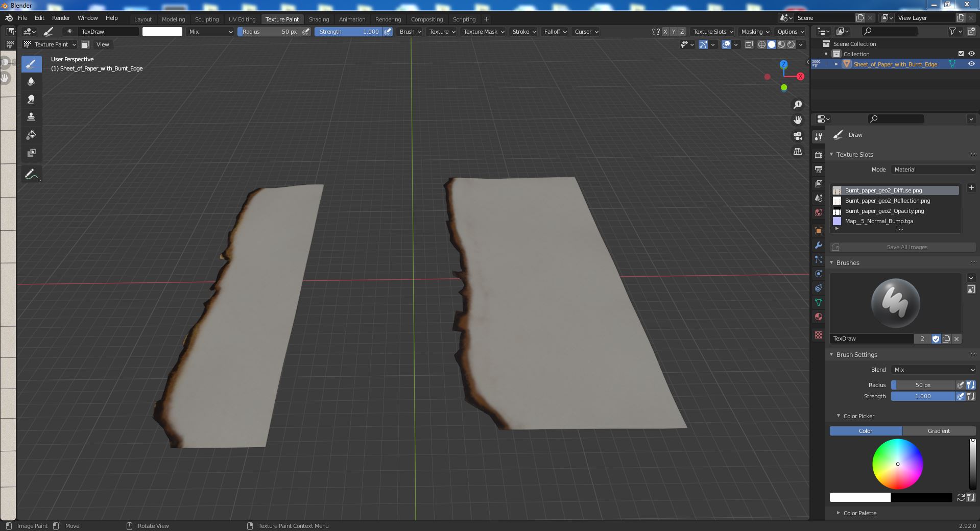The width and height of the screenshot is (980, 531).
Task: Open the Texture properties tab
Action: [819, 335]
